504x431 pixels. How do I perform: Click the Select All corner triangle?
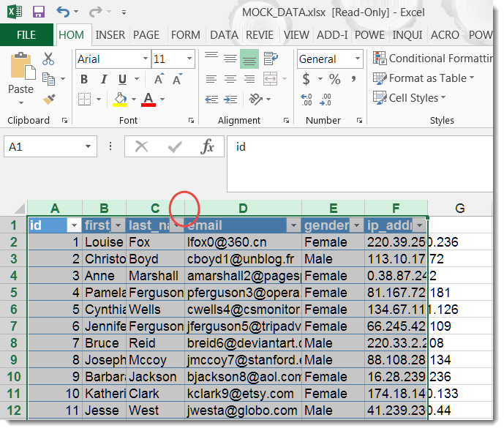pyautogui.click(x=19, y=209)
